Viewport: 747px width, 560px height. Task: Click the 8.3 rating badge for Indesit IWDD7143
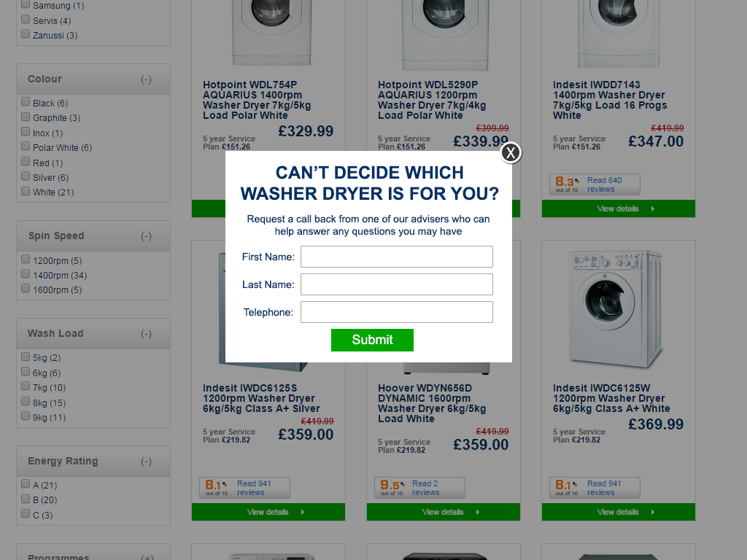pyautogui.click(x=567, y=184)
